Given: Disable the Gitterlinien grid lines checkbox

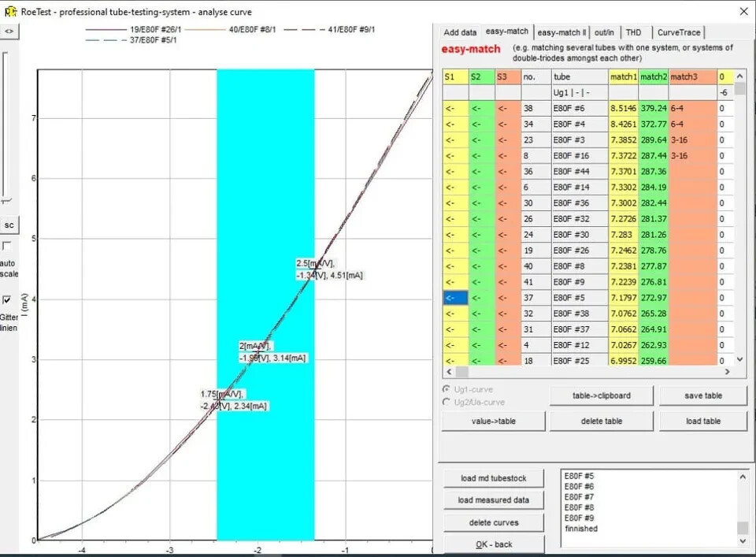Looking at the screenshot, I should (x=6, y=300).
